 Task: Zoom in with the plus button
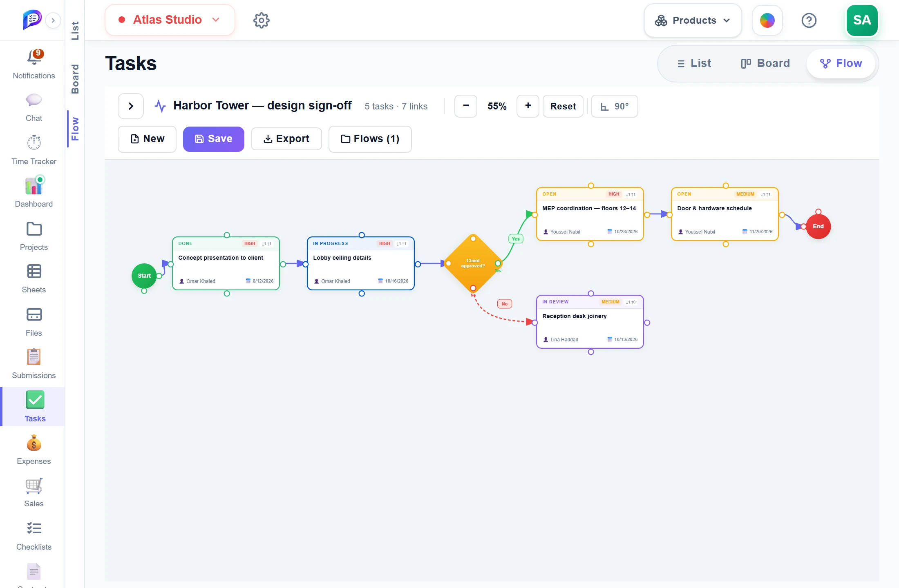coord(528,106)
